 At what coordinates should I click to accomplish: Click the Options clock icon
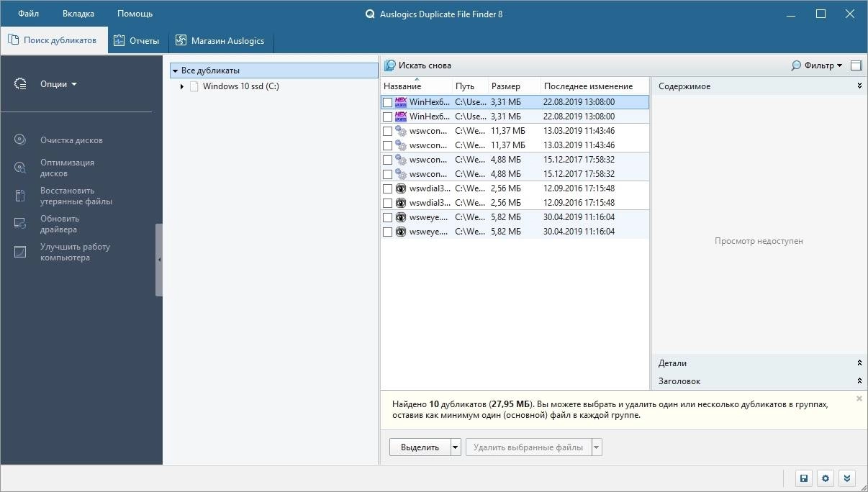point(20,84)
